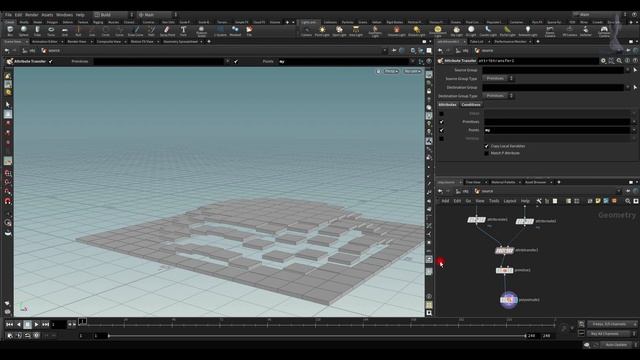The height and width of the screenshot is (360, 640).
Task: Select the L-System shelf tool
Action: point(220,31)
